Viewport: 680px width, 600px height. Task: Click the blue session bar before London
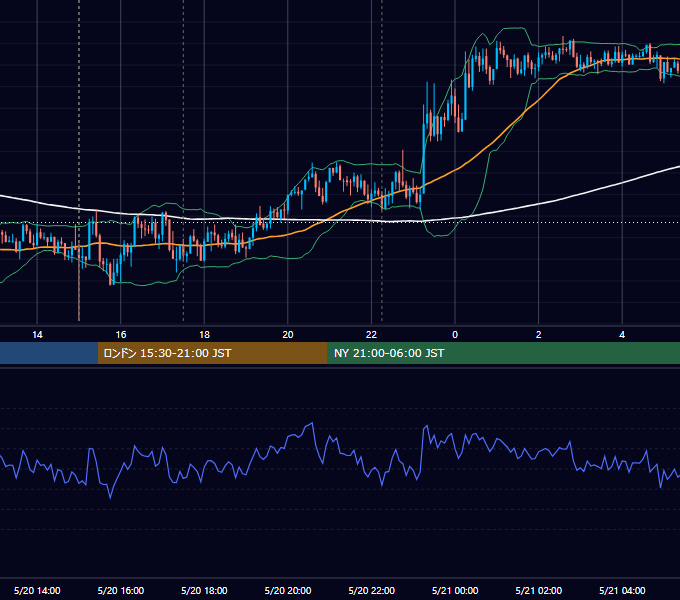[49, 353]
